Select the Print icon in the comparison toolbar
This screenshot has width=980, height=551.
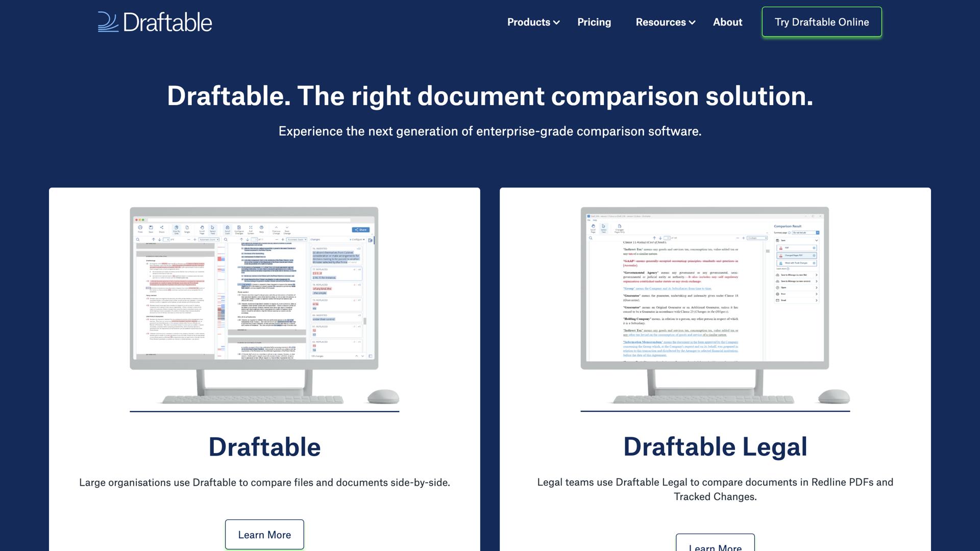click(140, 229)
